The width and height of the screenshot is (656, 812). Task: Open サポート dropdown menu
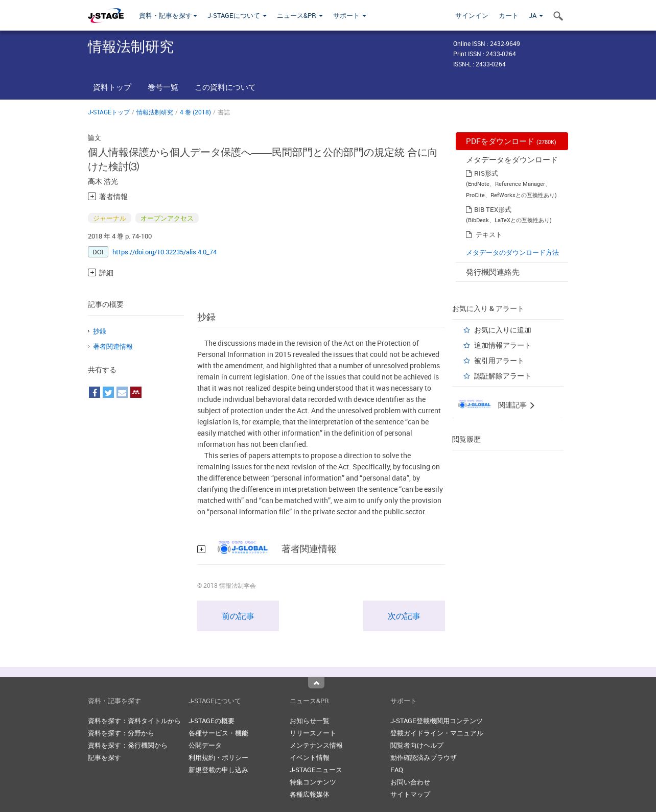[350, 16]
